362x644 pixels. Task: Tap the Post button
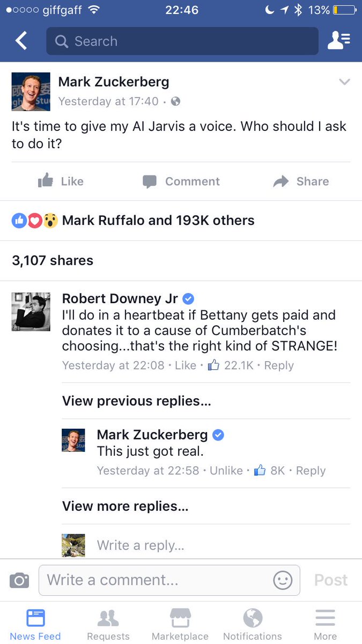(x=331, y=580)
